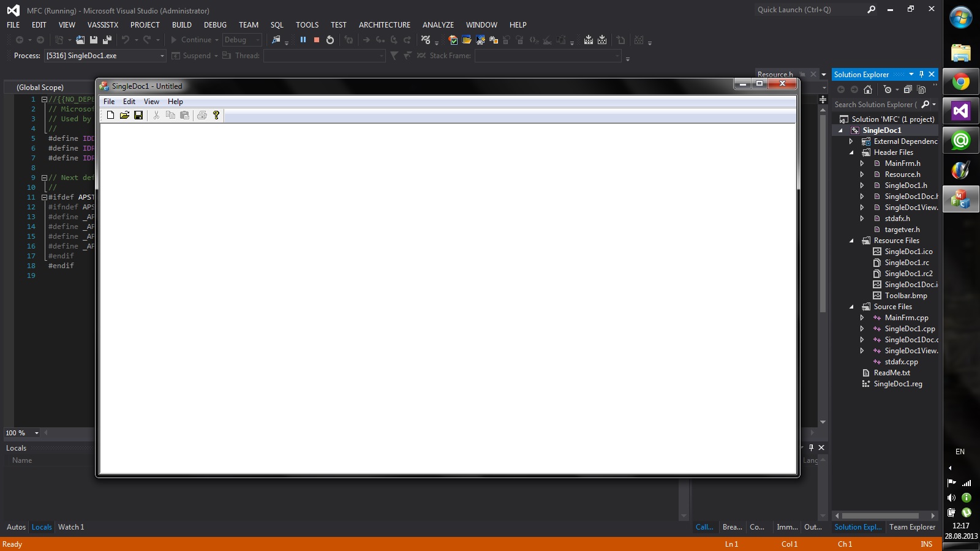
Task: Click the Save icon in Visual Studio toolbar
Action: pyautogui.click(x=94, y=40)
